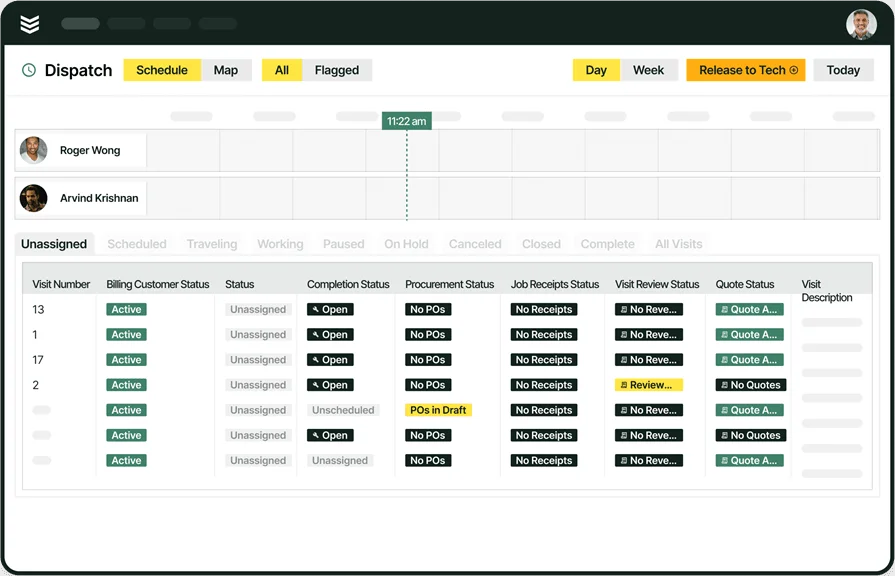Click the Today button
The width and height of the screenshot is (895, 576).
(x=843, y=70)
